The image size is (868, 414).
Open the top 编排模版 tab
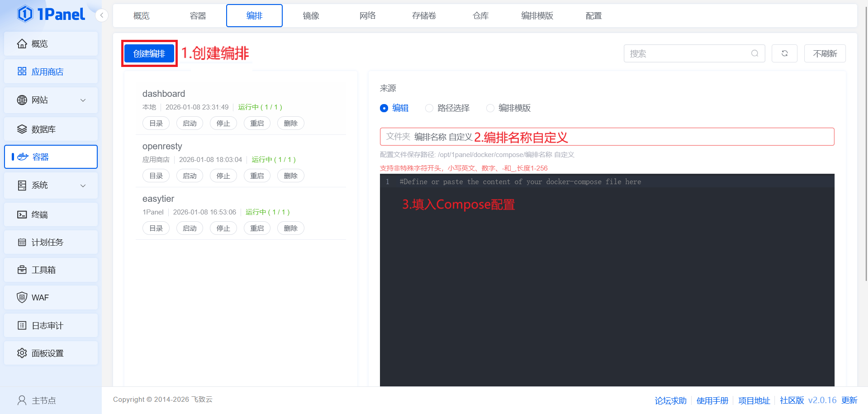pyautogui.click(x=537, y=16)
